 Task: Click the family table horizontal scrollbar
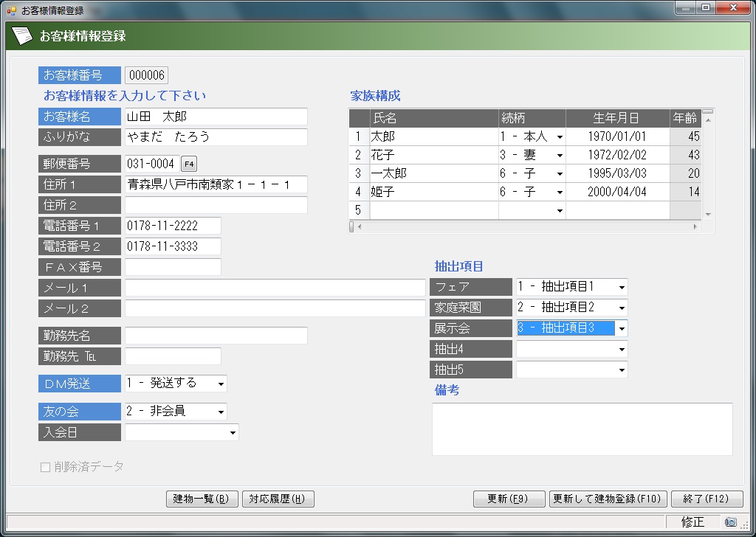(x=524, y=226)
